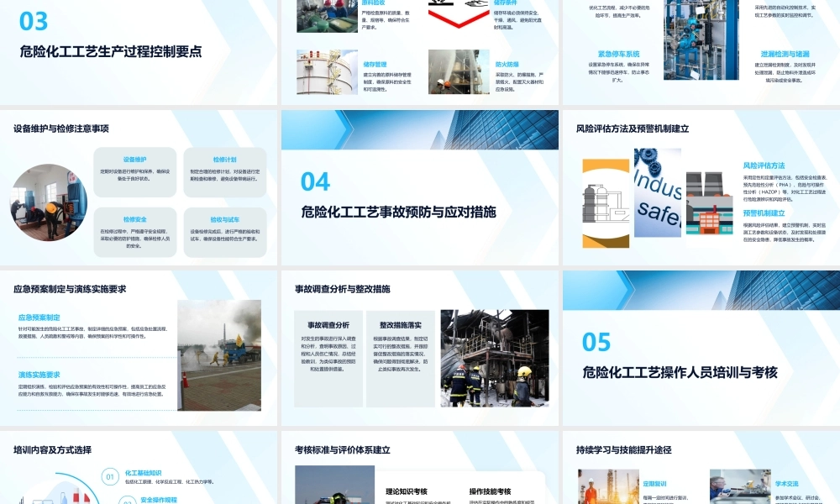This screenshot has height=504, width=840.
Task: Click the 防火防爆 heading
Action: pos(507,65)
